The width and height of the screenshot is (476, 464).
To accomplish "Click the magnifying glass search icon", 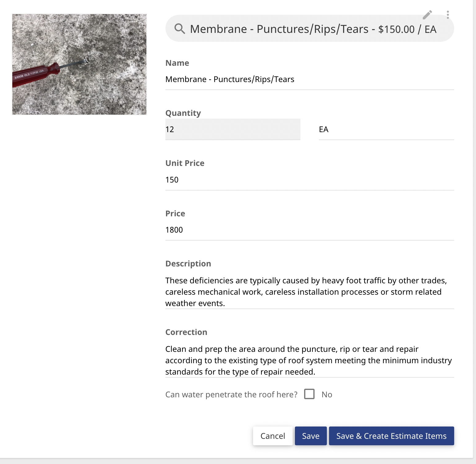I will point(180,29).
